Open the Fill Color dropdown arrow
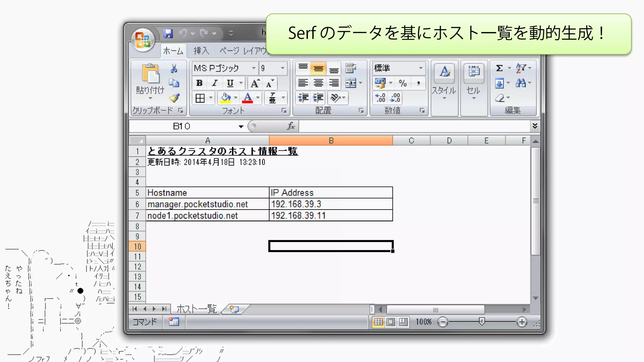Viewport: 644px width, 362px height. click(x=236, y=98)
